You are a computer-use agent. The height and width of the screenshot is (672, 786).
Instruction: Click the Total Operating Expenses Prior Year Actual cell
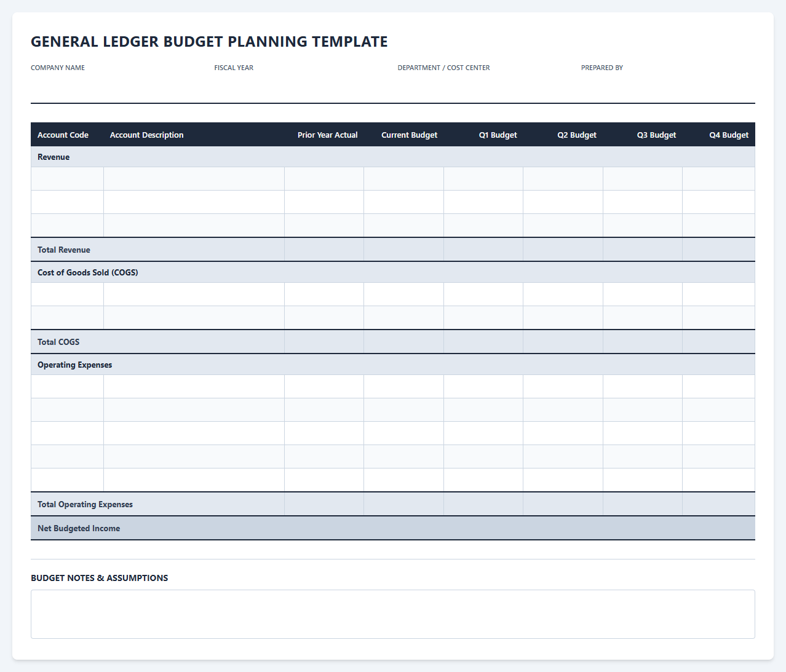pyautogui.click(x=324, y=504)
